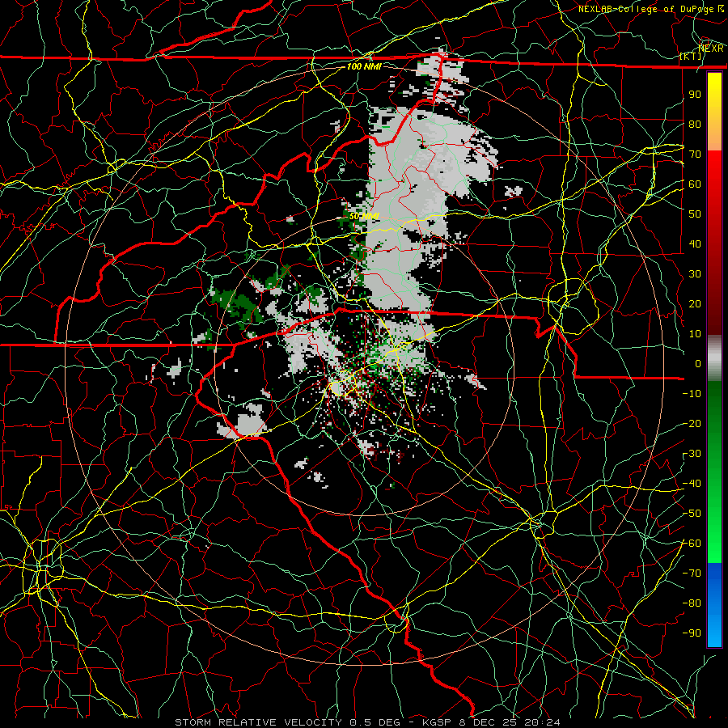The height and width of the screenshot is (728, 728).
Task: Click the -90 knots scale value
Action: 692,633
